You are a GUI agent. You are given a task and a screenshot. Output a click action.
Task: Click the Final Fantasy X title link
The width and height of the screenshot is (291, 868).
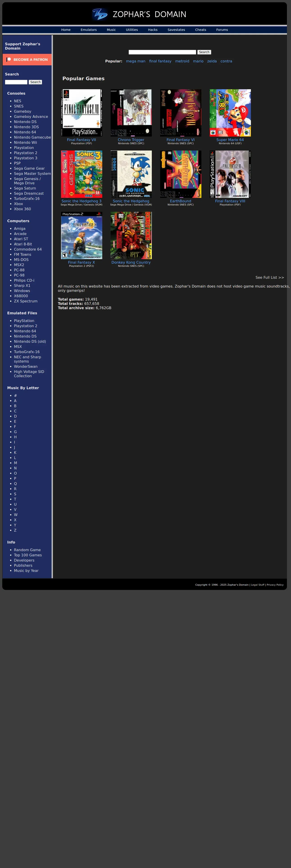point(82,263)
